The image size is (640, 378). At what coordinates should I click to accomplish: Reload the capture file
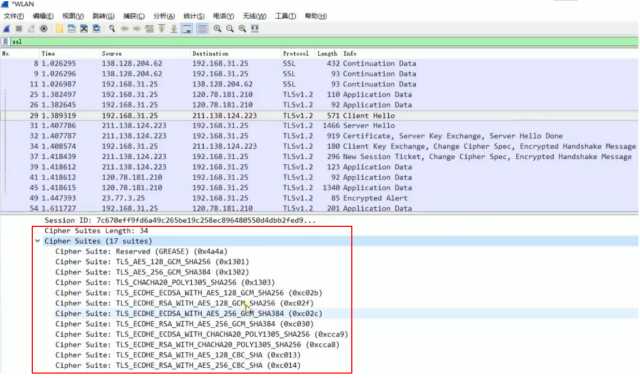click(x=97, y=29)
